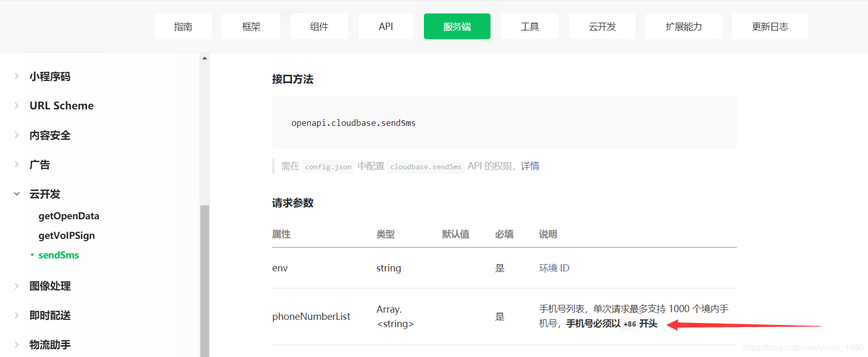This screenshot has height=357, width=868.
Task: Go to the 云开发 top tab
Action: pyautogui.click(x=602, y=26)
